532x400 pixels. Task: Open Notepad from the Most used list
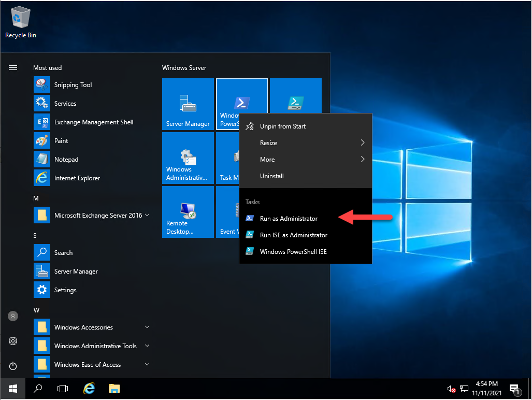(92, 160)
